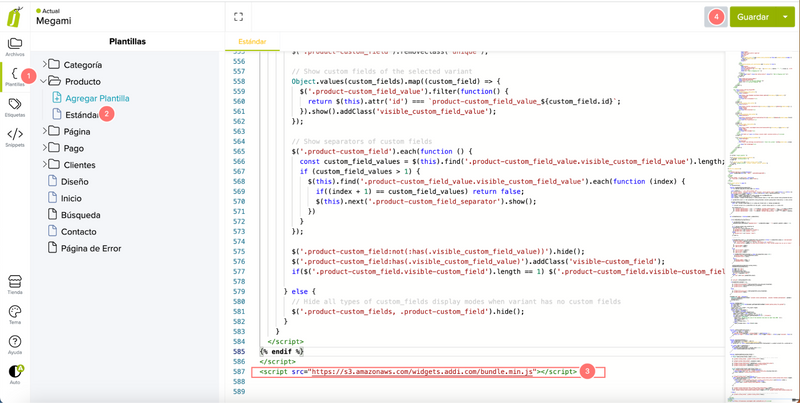Viewport: 800px width, 403px height.
Task: Expand the Pago folder
Action: tap(45, 149)
